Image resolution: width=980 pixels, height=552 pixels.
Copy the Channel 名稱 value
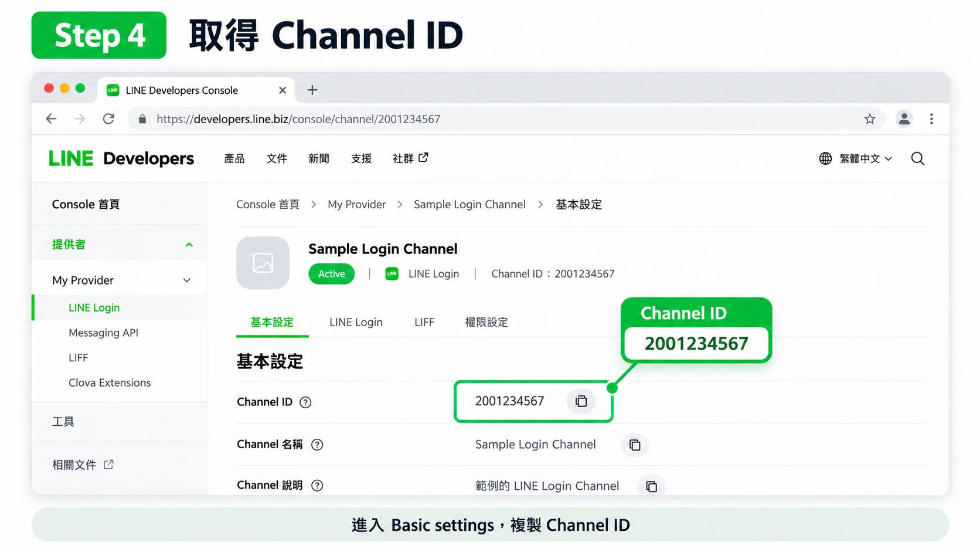click(x=635, y=445)
